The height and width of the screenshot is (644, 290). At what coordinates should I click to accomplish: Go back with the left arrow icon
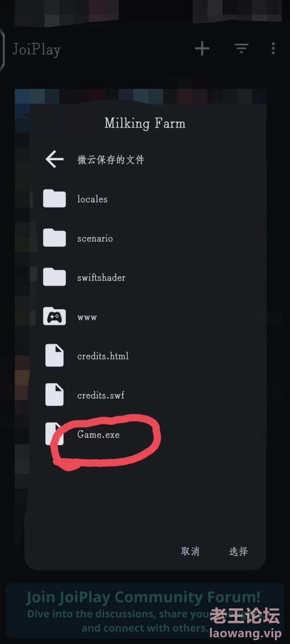[55, 160]
